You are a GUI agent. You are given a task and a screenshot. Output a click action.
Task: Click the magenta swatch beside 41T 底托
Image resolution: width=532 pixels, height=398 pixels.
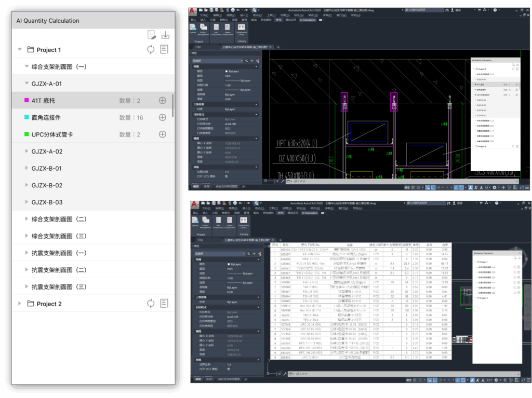26,101
